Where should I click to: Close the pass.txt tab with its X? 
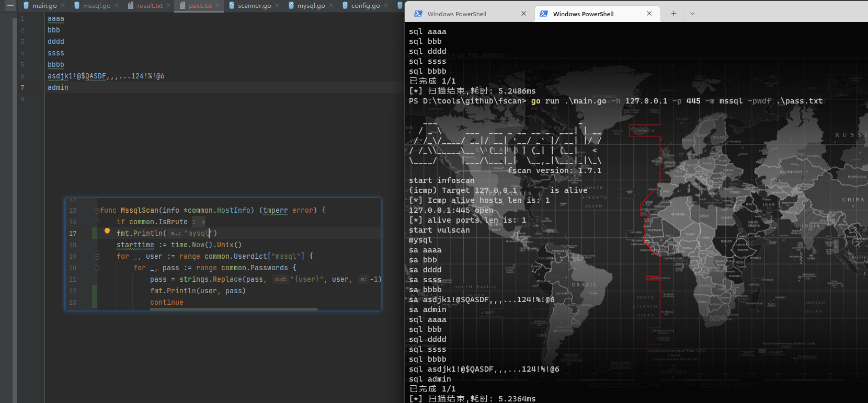point(218,6)
